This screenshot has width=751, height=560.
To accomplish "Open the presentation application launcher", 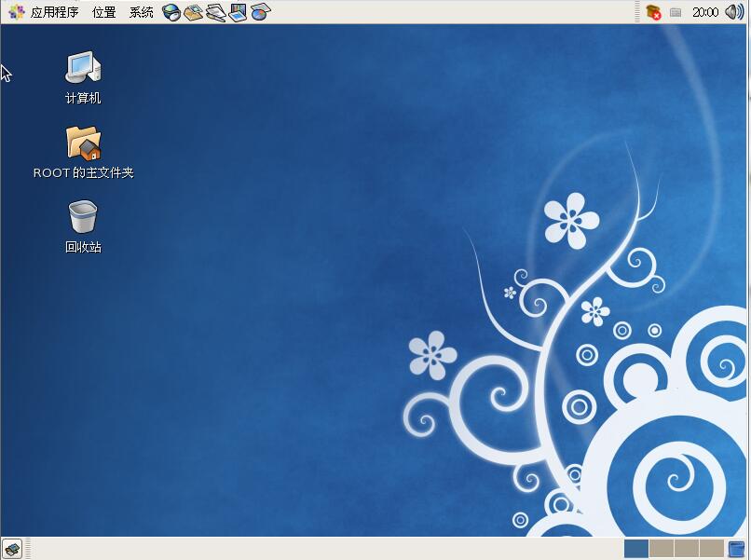I will 239,12.
